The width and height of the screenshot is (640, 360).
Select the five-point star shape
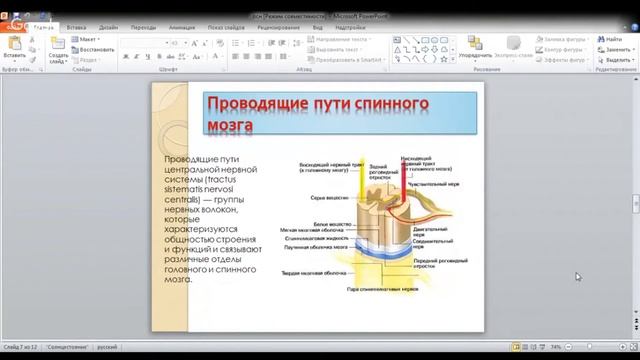(x=444, y=60)
